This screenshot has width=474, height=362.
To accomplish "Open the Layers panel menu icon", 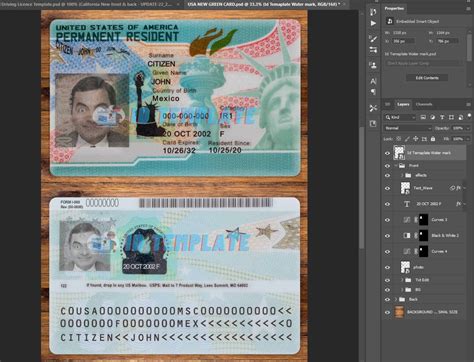I will coord(468,105).
